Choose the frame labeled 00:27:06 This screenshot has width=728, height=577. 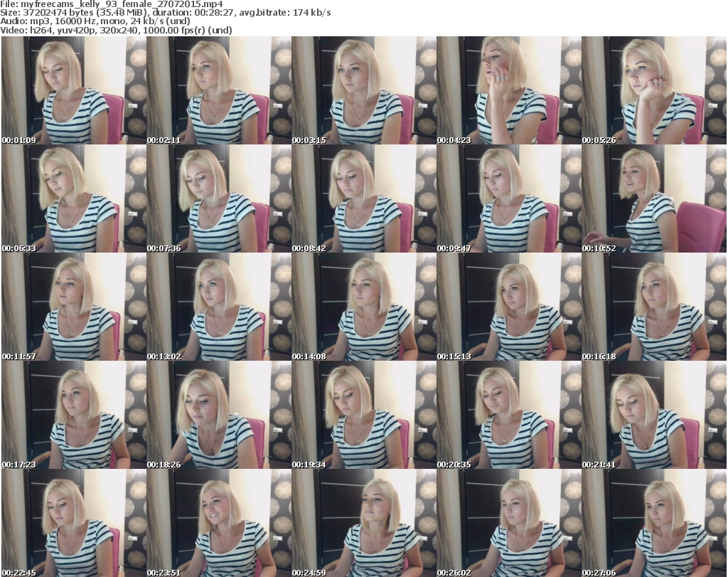[x=654, y=523]
